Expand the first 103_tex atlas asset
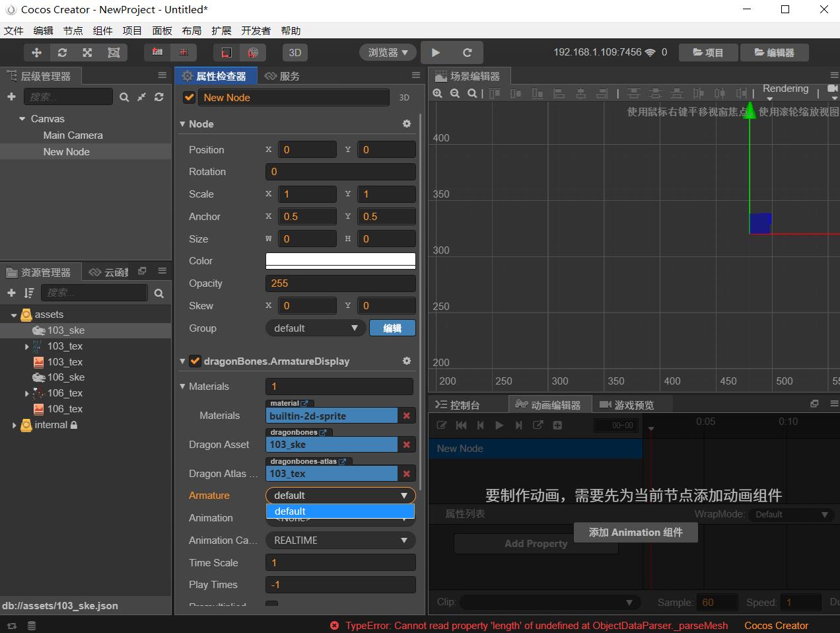 27,346
